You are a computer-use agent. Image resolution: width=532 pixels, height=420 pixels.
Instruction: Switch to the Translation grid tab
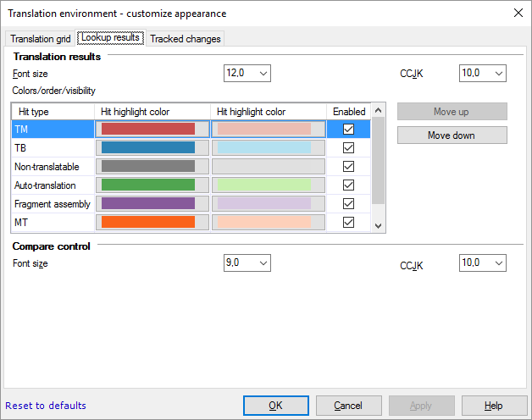point(40,39)
